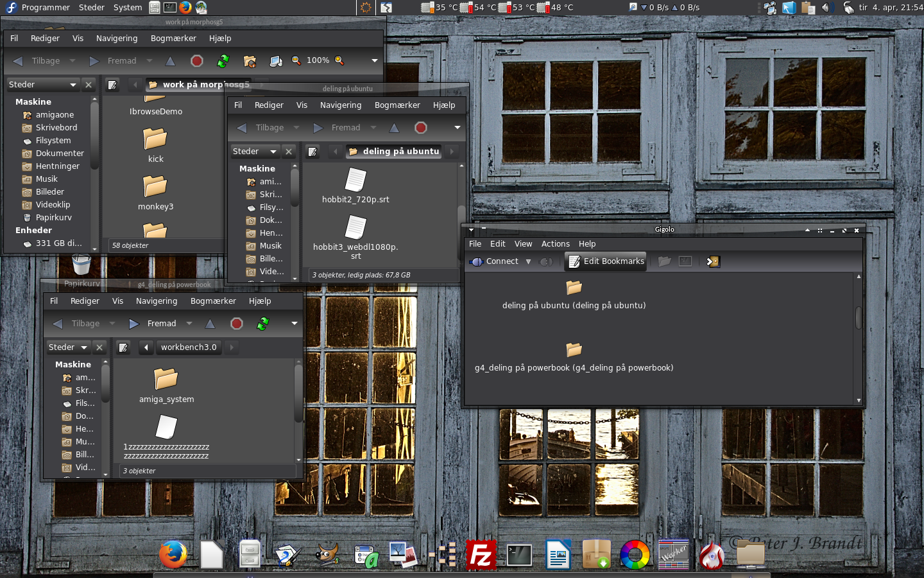Screen dimensions: 924x578
Task: Toggle the path edit button in the workbench3.0 window
Action: coord(123,347)
